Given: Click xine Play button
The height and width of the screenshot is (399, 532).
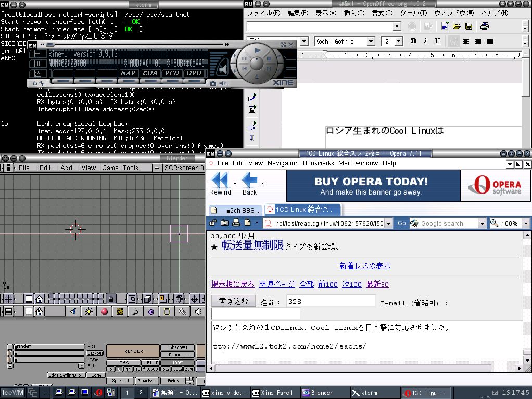Looking at the screenshot, I should coord(258,50).
